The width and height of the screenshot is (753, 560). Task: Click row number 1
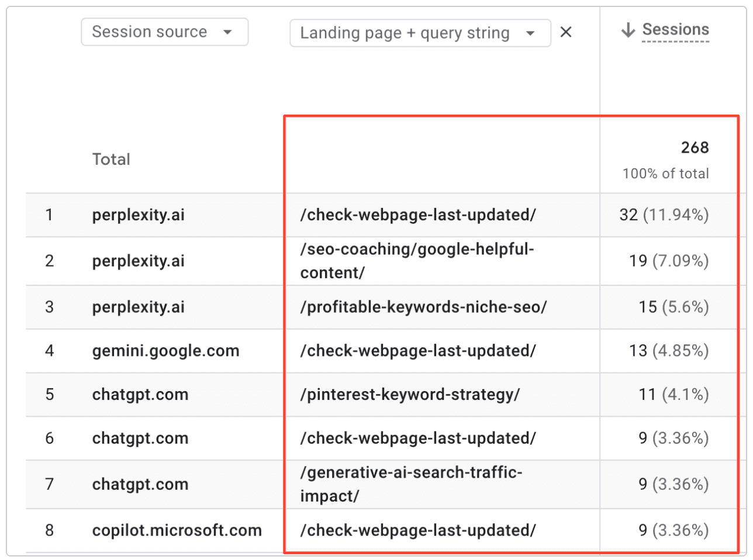coord(49,215)
